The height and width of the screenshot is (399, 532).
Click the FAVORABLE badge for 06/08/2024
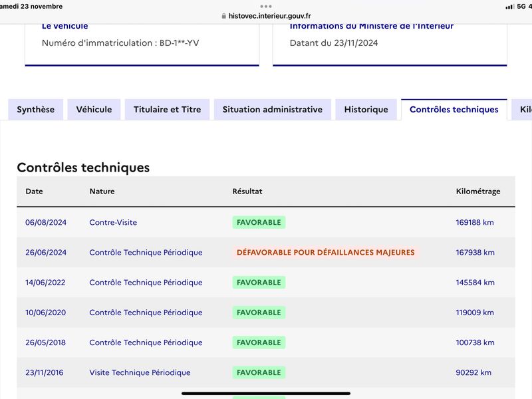click(259, 222)
